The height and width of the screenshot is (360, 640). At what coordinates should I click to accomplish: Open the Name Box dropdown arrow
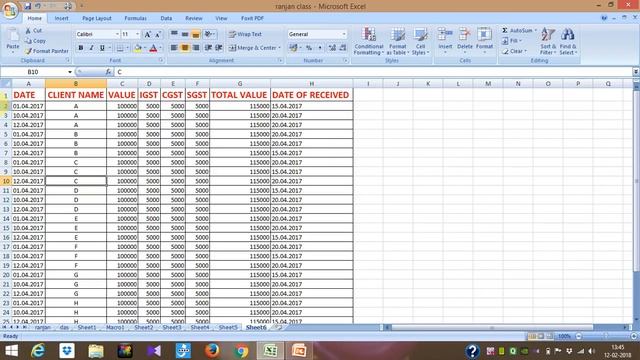pos(70,72)
